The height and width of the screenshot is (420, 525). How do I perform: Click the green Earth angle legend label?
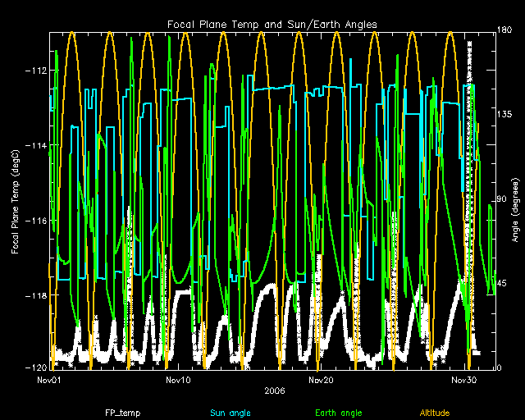tap(337, 413)
